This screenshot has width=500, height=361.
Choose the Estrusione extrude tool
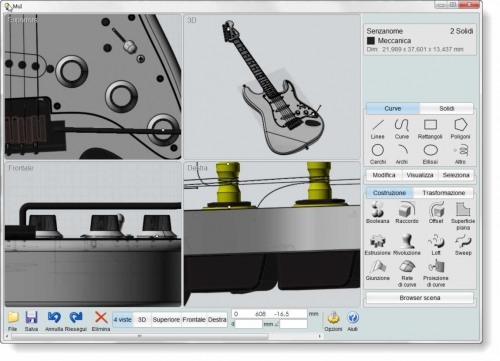coord(377,245)
